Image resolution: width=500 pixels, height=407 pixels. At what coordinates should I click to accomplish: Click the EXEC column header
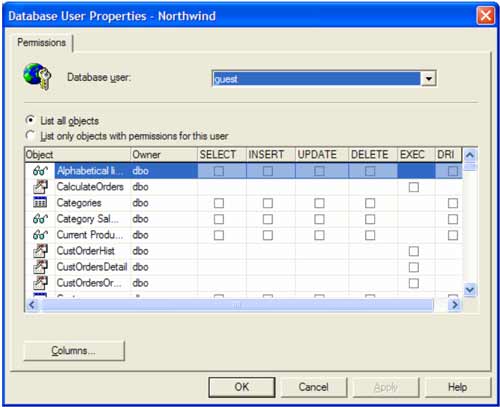pyautogui.click(x=416, y=154)
